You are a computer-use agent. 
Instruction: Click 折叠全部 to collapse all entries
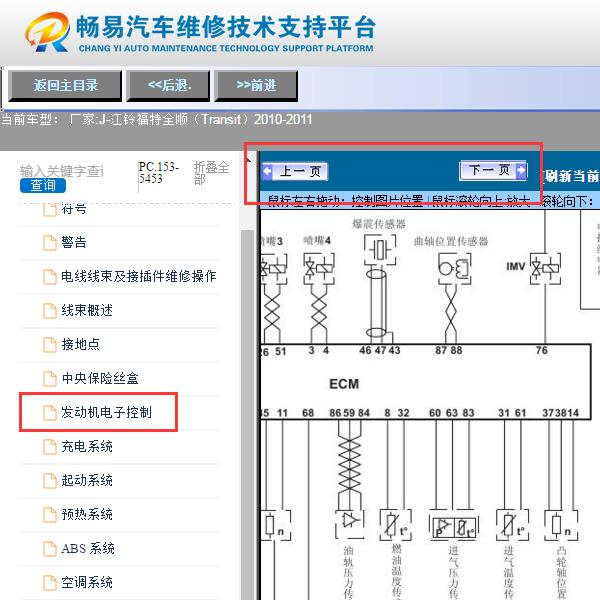point(211,173)
